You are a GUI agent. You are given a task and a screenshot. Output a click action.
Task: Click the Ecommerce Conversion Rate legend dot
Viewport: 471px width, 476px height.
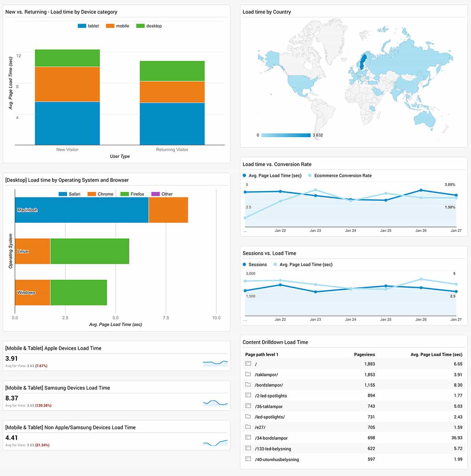click(310, 176)
